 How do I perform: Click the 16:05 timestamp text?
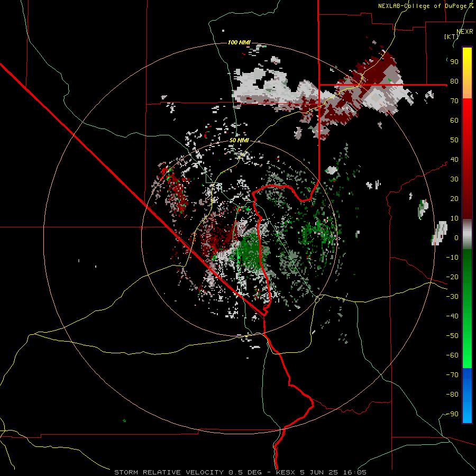(354, 472)
